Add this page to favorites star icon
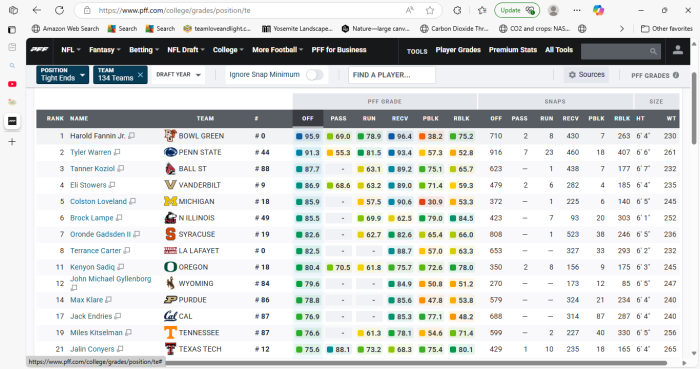This screenshot has width=700, height=369. [429, 10]
